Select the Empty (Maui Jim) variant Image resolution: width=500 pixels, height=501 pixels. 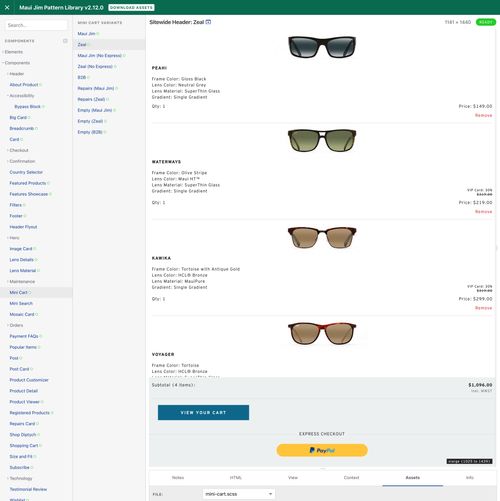click(x=95, y=110)
